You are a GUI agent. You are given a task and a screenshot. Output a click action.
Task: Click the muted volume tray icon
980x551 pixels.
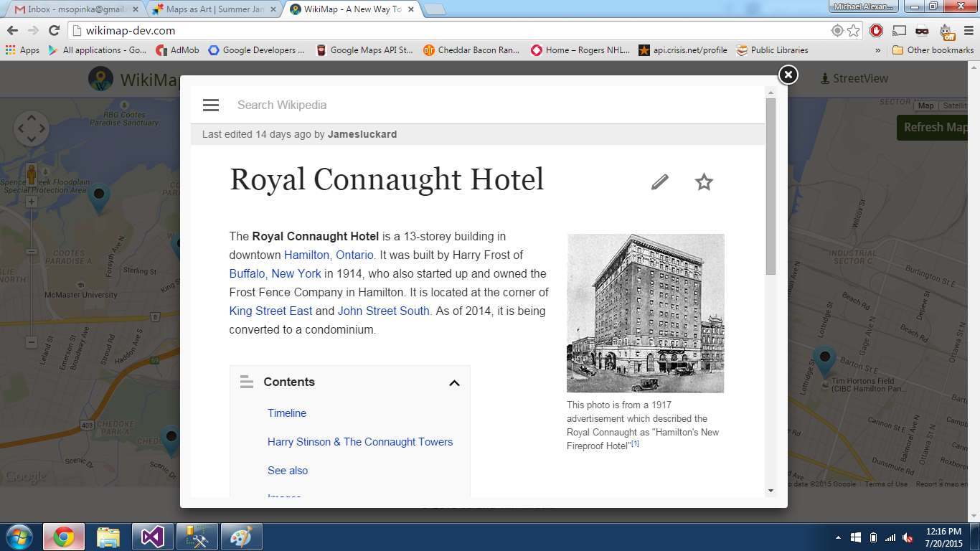[x=908, y=537]
